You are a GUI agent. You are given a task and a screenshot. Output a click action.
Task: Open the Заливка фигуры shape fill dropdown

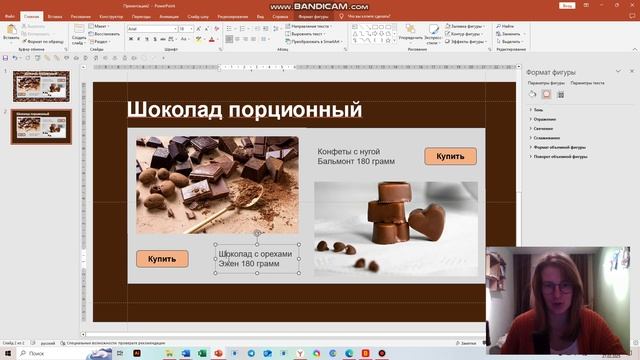465,26
